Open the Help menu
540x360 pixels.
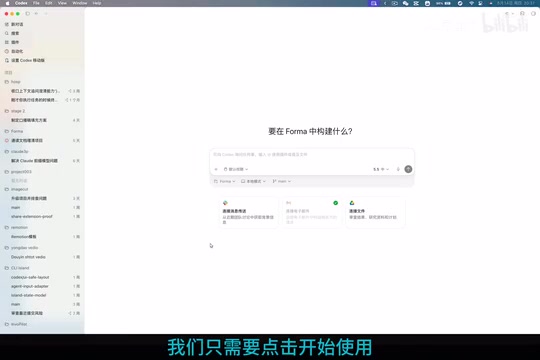[x=97, y=3]
